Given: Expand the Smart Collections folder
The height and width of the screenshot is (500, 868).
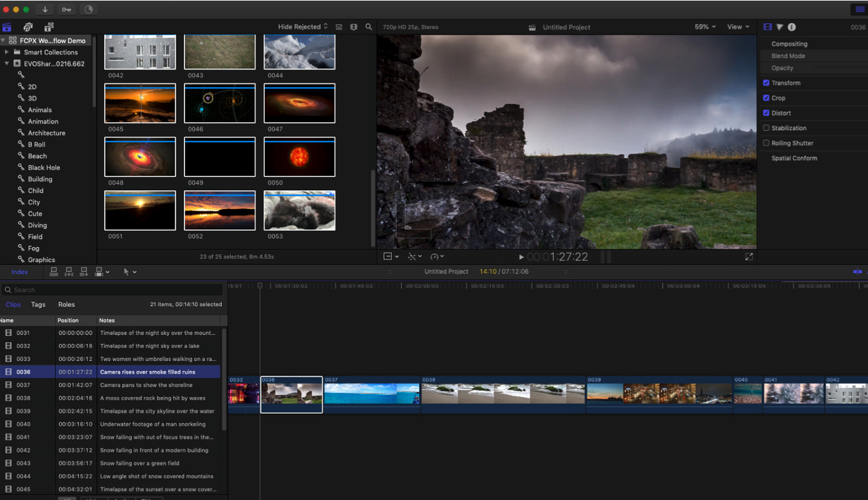Looking at the screenshot, I should [7, 52].
